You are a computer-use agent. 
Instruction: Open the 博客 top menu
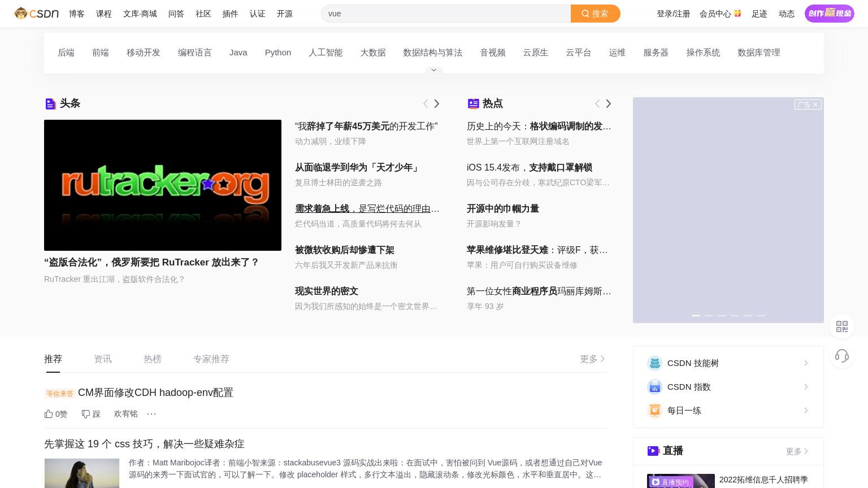coord(77,14)
